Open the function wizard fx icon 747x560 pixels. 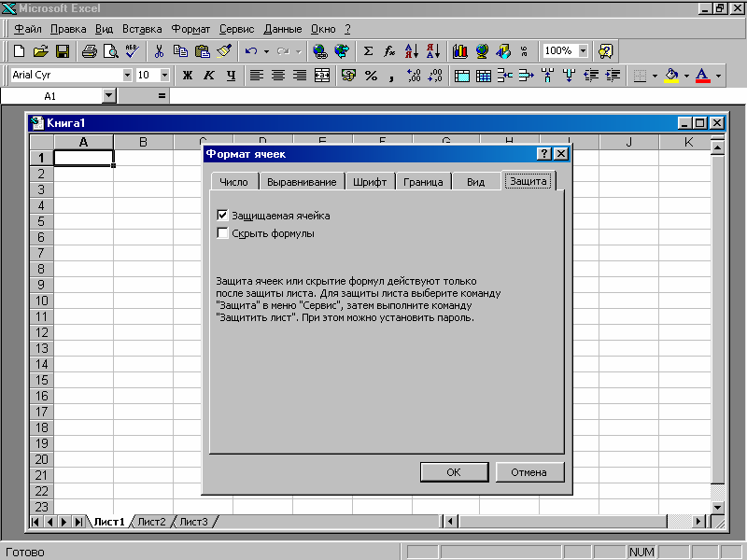coord(389,51)
